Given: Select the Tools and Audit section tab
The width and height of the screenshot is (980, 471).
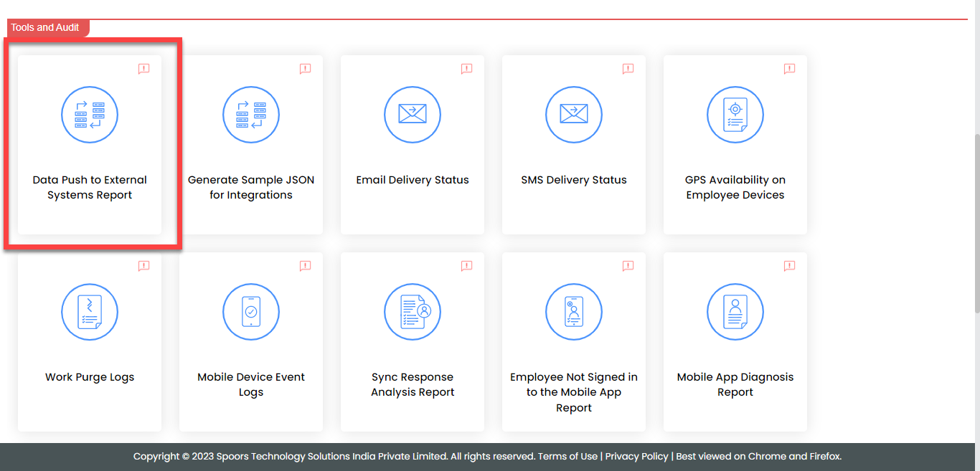Looking at the screenshot, I should (x=46, y=27).
